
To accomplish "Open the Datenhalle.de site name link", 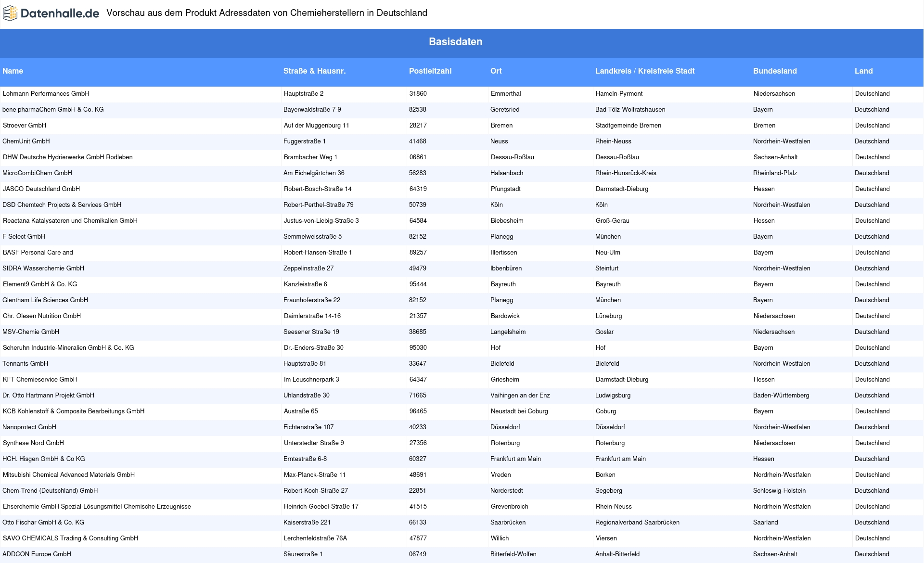I will pos(60,13).
